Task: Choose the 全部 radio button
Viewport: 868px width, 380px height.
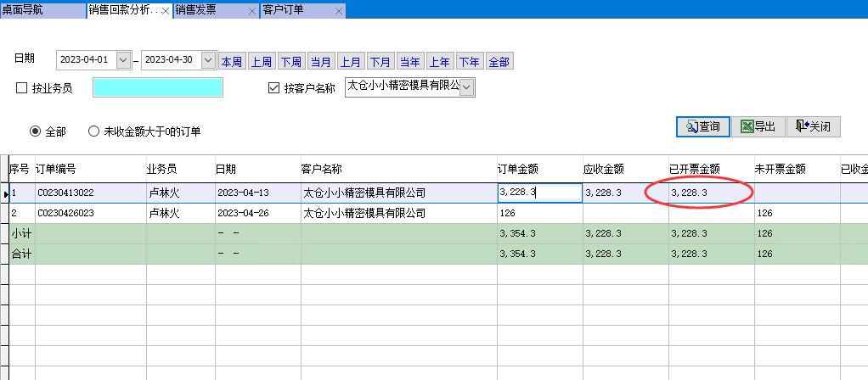Action: pyautogui.click(x=36, y=131)
